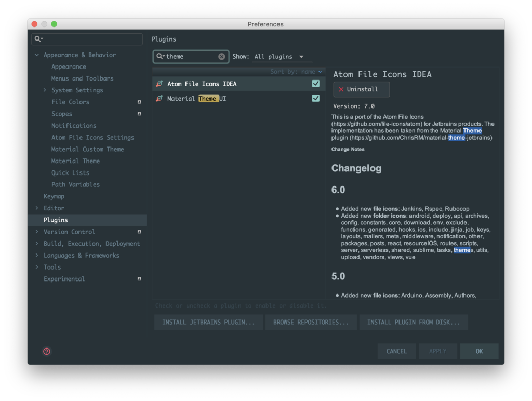Click the Apply button
This screenshot has width=532, height=401.
coord(437,351)
